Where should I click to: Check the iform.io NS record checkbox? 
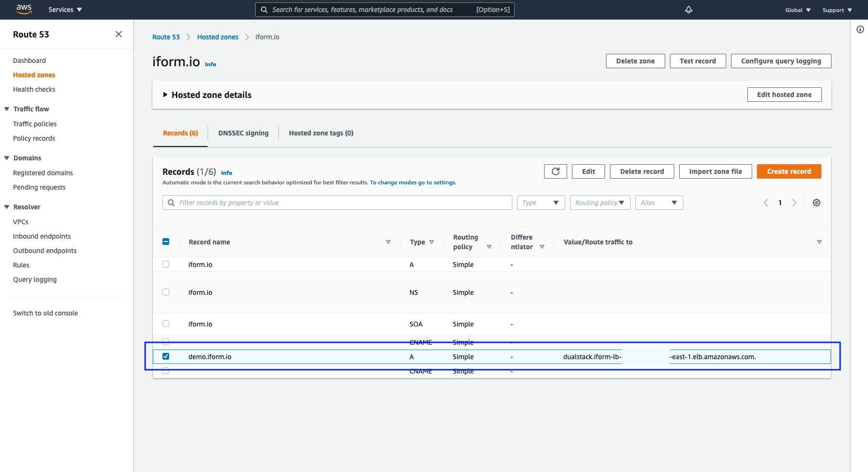tap(166, 292)
